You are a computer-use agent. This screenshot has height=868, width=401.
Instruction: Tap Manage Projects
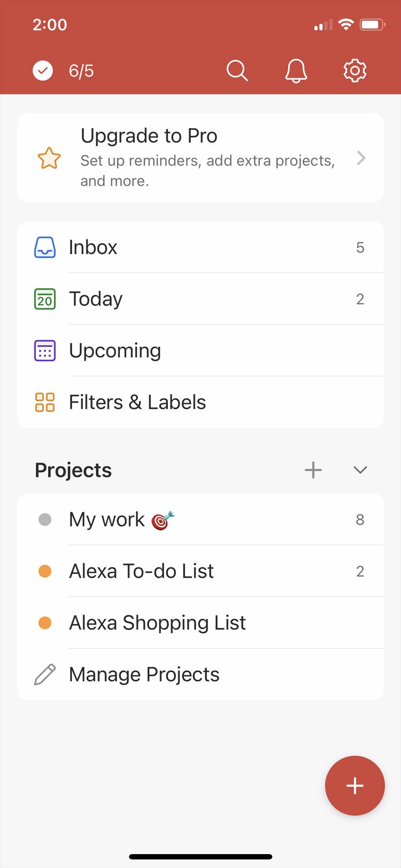click(144, 675)
